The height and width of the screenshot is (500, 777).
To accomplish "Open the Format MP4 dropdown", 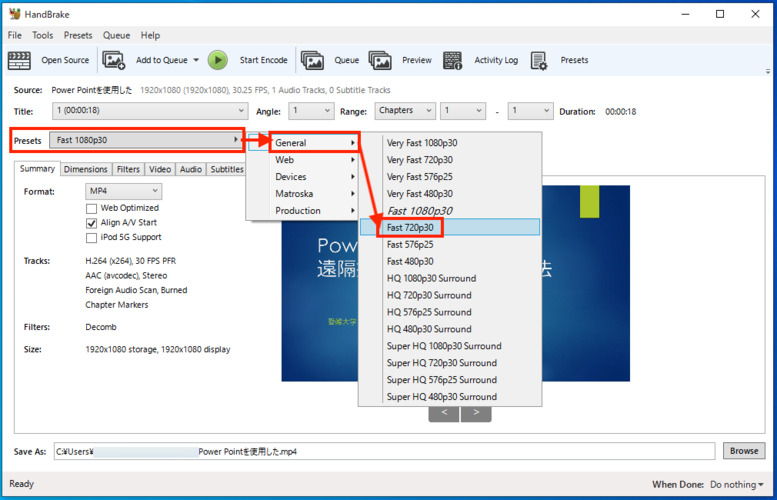I will coord(123,191).
